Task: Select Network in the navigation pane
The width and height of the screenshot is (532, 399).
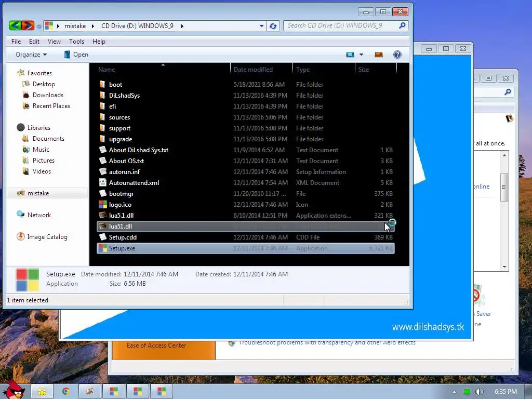Action: pos(39,215)
